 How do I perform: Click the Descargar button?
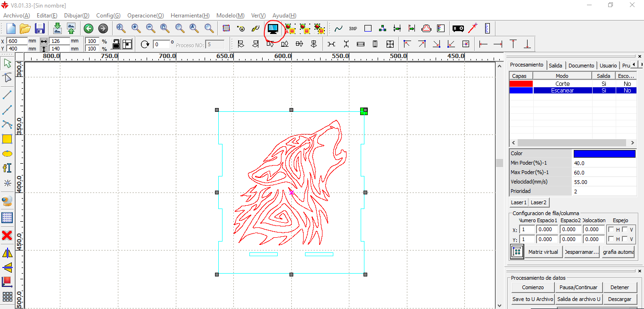pyautogui.click(x=619, y=299)
